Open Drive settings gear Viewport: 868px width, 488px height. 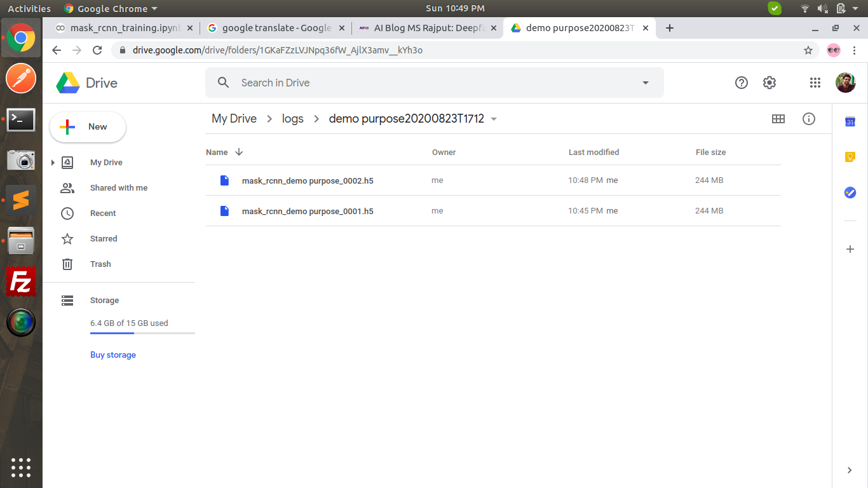point(769,83)
